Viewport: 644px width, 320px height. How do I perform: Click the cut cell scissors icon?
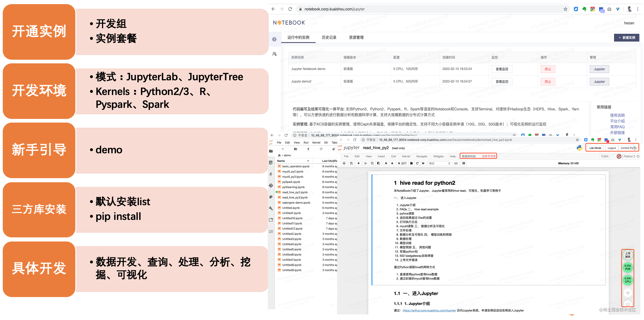[366, 163]
